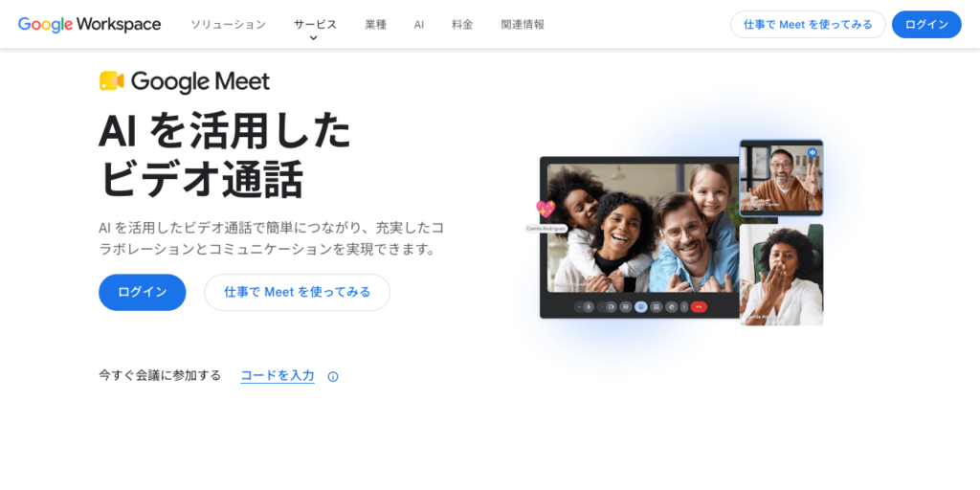This screenshot has width=980, height=490.
Task: Click 仕事で Meet を使ってみる button beside hero ログイン
Action: [x=298, y=292]
